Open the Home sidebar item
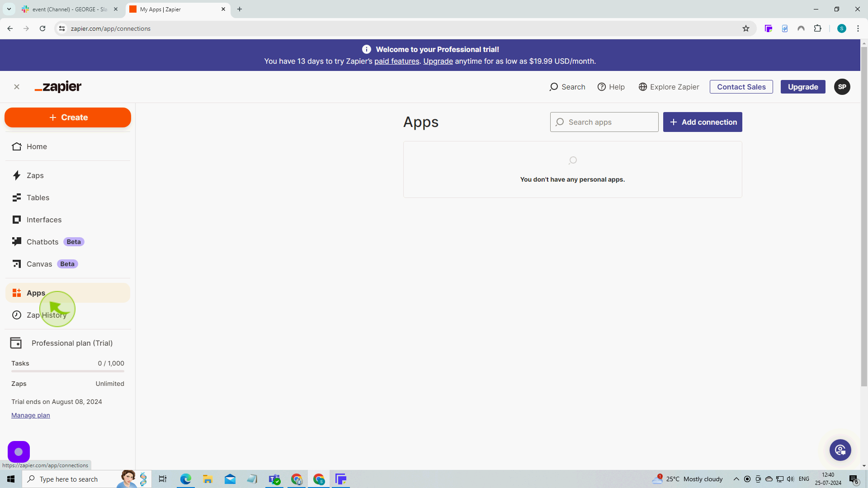Image resolution: width=868 pixels, height=488 pixels. point(68,146)
